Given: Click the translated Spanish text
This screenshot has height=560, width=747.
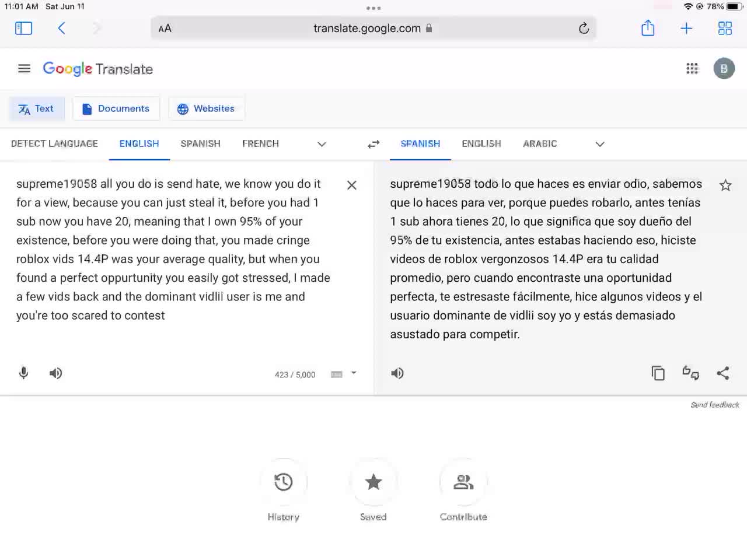Looking at the screenshot, I should coord(546,259).
